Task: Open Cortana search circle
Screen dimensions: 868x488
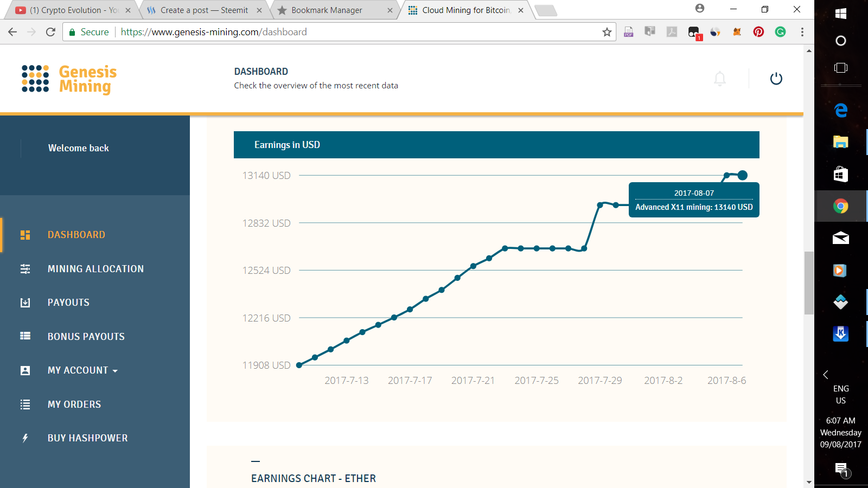Action: pos(841,41)
